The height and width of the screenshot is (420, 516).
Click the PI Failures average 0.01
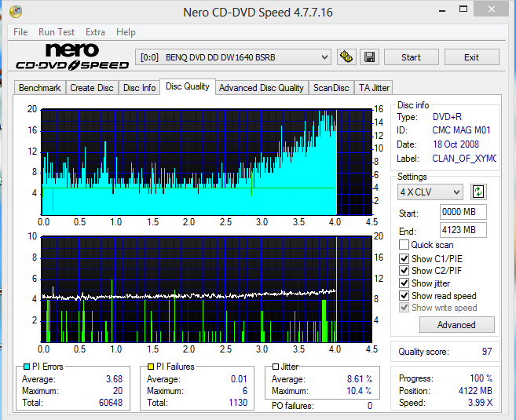[x=239, y=379]
